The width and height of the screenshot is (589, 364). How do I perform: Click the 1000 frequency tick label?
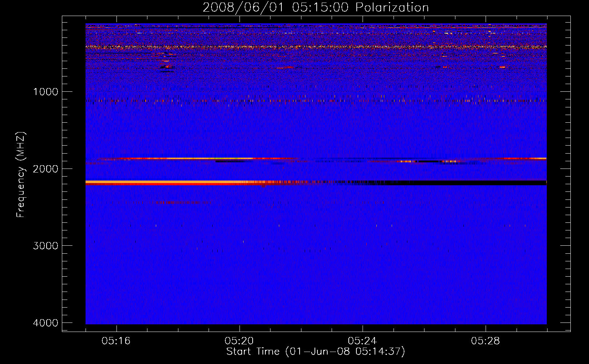46,92
